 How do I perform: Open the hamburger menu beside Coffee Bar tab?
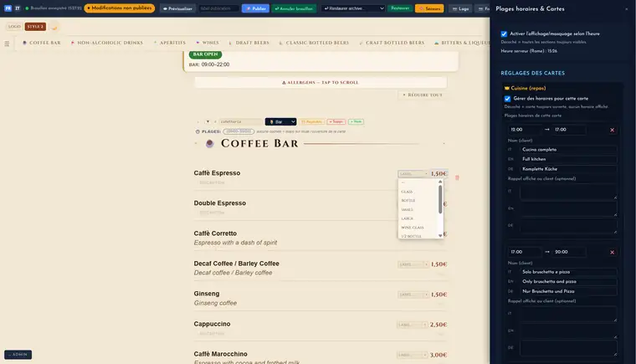7,44
